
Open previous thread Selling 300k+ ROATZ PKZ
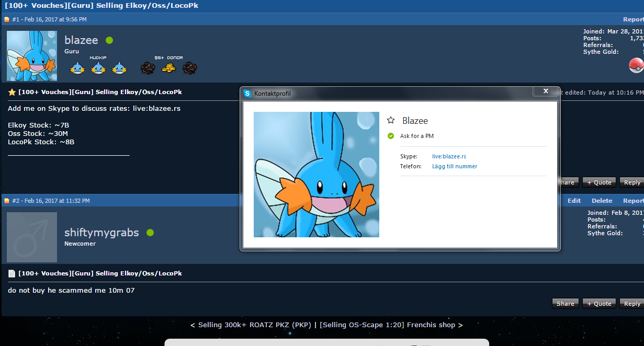pos(254,325)
